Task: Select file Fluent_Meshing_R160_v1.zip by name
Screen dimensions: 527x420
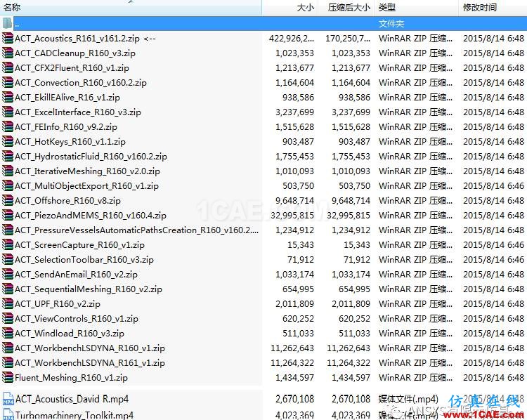Action: coord(71,378)
